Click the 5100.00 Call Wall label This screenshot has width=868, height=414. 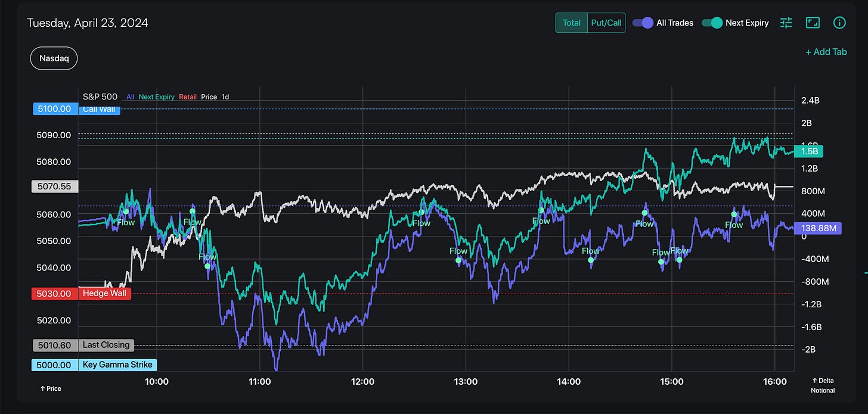pos(77,109)
